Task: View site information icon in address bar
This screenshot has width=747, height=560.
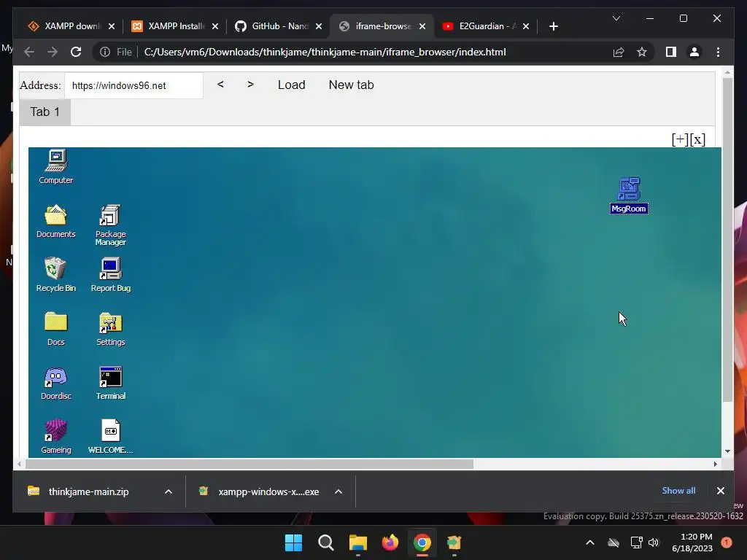Action: pyautogui.click(x=105, y=52)
